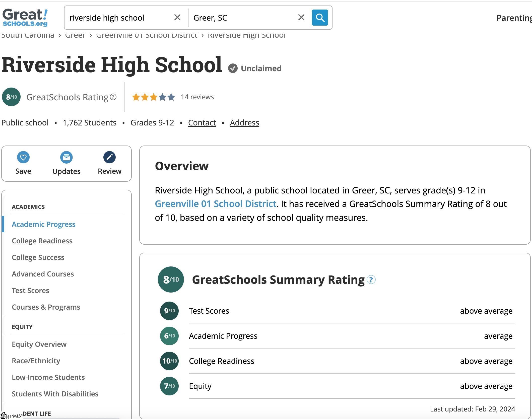Select Courses & Programs in sidebar
The height and width of the screenshot is (419, 532).
pyautogui.click(x=46, y=307)
